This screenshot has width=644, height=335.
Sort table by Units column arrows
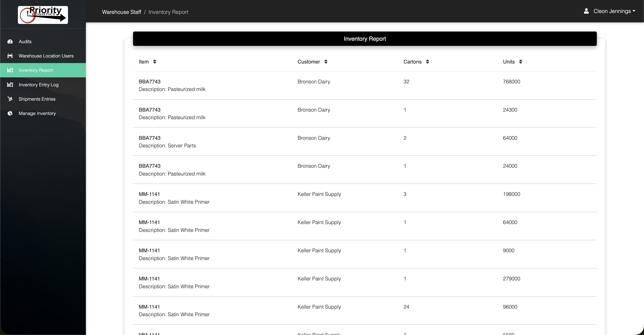pos(521,62)
